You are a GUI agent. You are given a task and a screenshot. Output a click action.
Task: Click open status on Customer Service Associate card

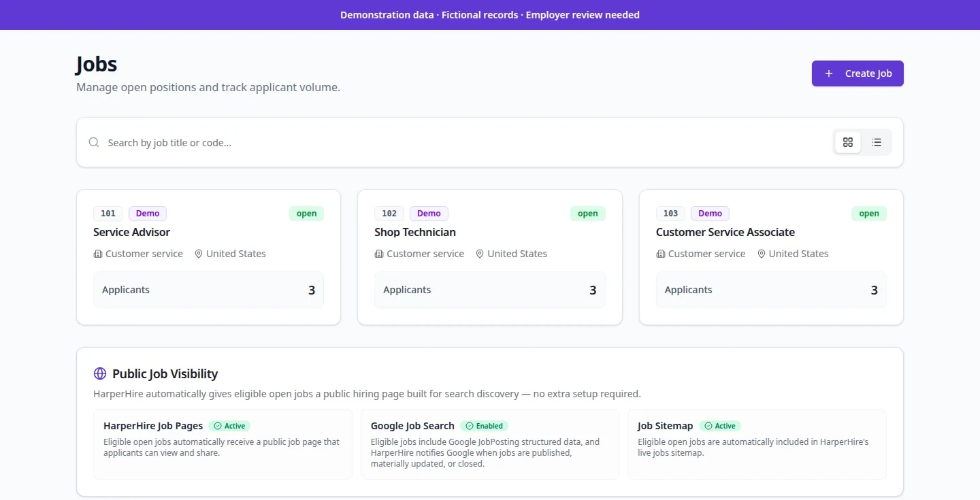tap(869, 214)
